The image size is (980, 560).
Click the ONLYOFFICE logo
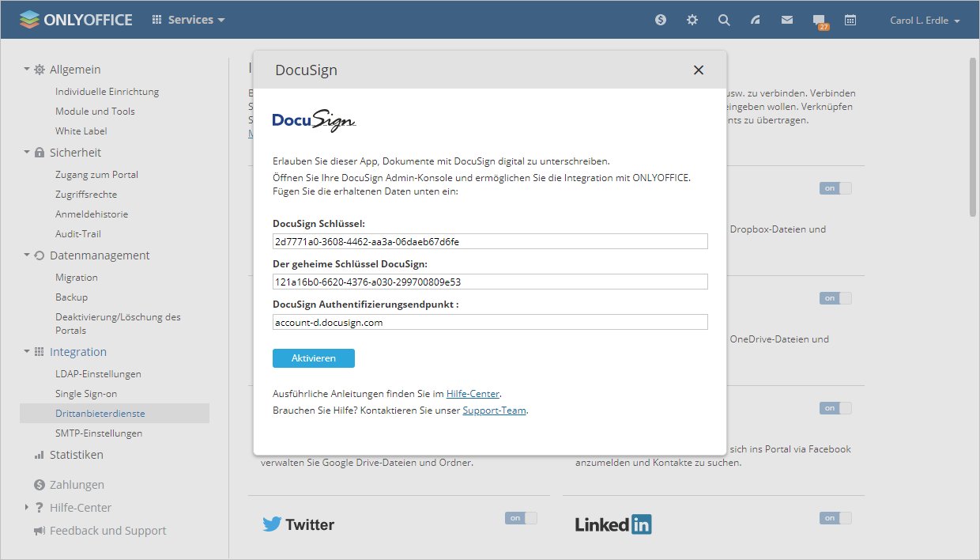[76, 20]
